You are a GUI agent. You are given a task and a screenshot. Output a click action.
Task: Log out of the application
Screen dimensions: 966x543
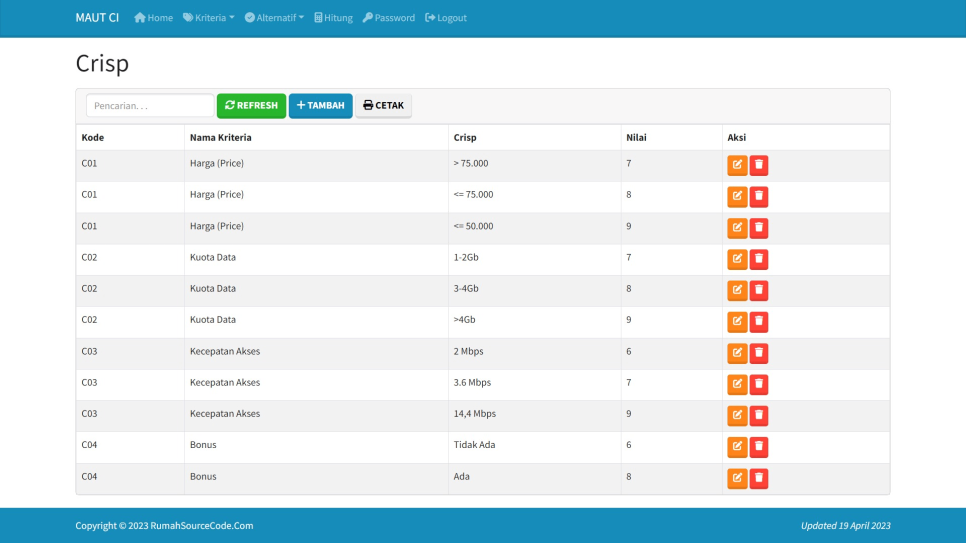coord(446,18)
